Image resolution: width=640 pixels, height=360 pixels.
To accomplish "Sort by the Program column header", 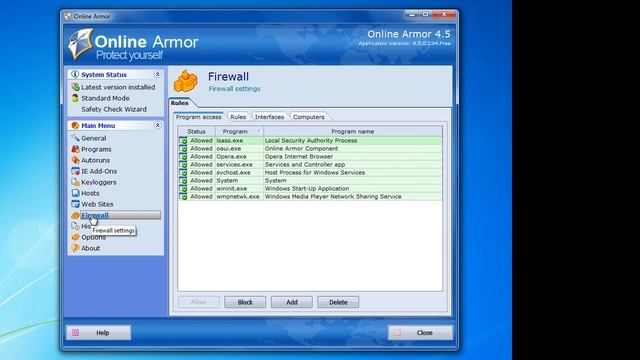I will (x=239, y=131).
